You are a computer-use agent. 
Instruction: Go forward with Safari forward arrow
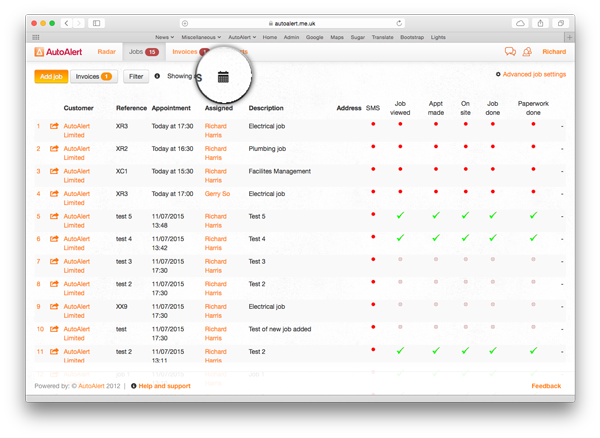[x=79, y=23]
